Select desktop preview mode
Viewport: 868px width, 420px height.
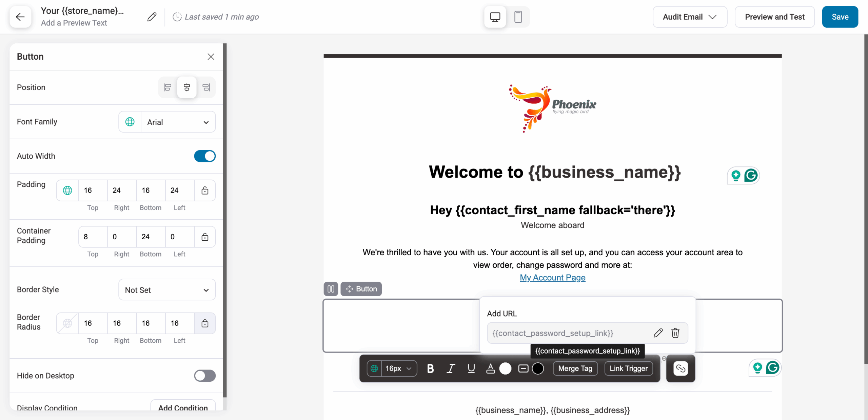coord(495,17)
